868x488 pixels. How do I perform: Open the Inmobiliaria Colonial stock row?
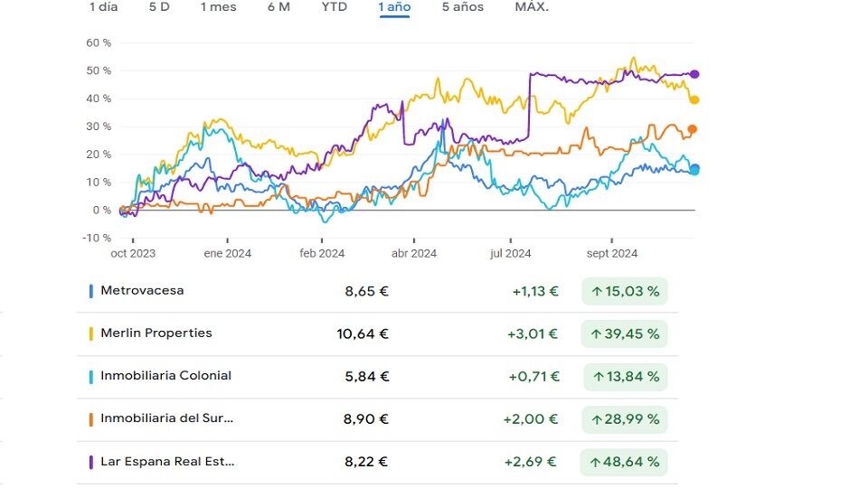coord(165,376)
